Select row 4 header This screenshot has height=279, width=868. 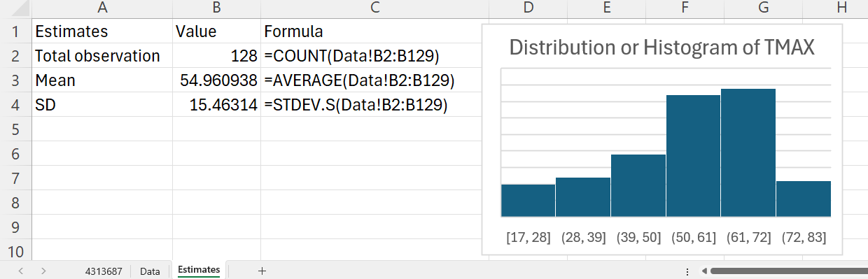click(x=15, y=105)
